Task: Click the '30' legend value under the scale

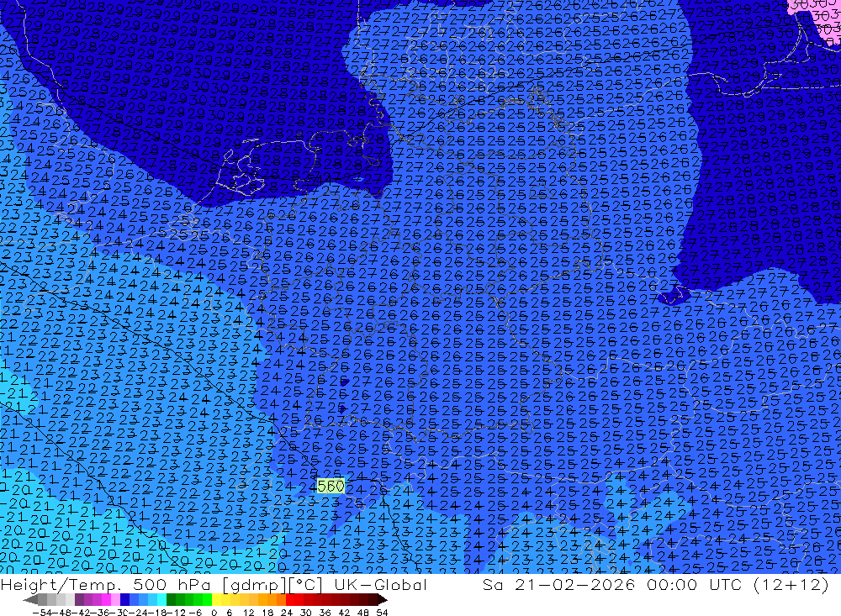Action: pyautogui.click(x=306, y=613)
